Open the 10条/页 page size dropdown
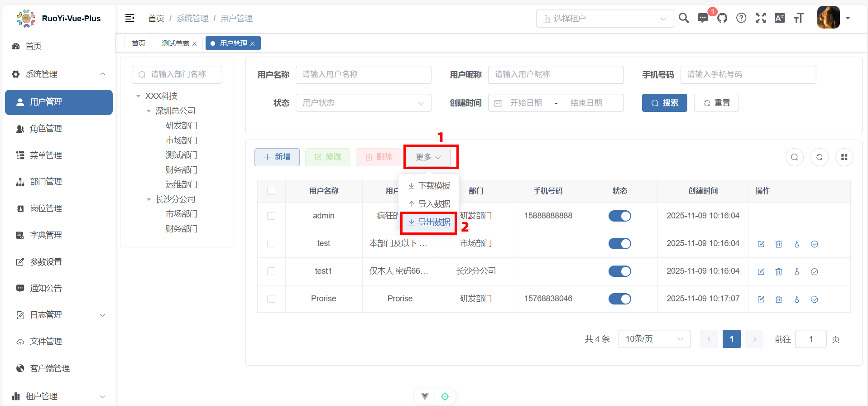The width and height of the screenshot is (868, 406). [654, 339]
